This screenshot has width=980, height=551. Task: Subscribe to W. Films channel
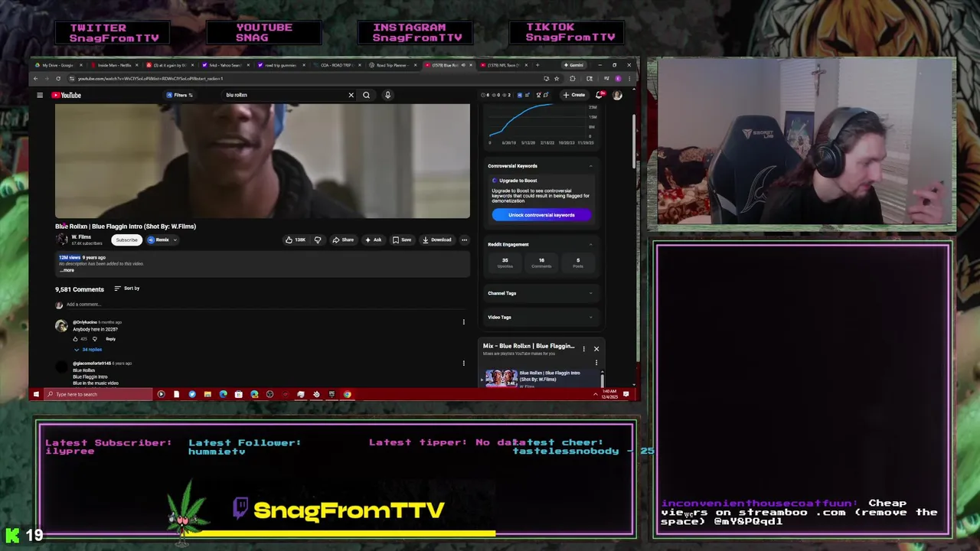click(x=126, y=240)
